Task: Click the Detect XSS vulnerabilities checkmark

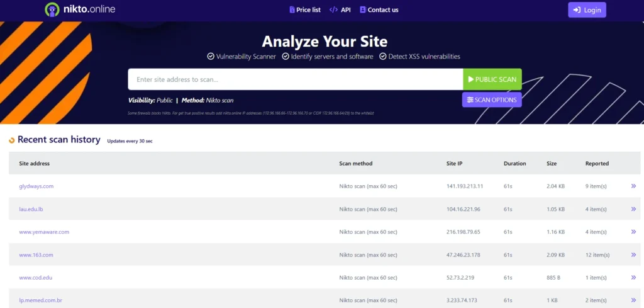Action: (x=383, y=56)
